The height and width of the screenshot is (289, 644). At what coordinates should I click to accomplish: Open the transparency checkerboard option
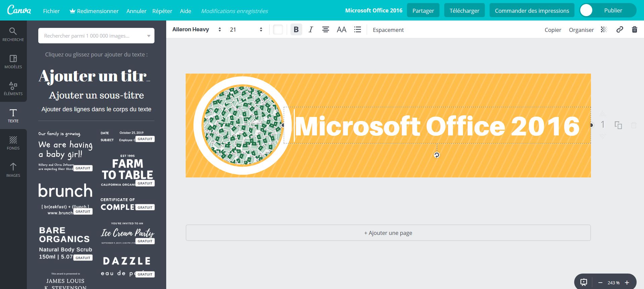pos(604,30)
